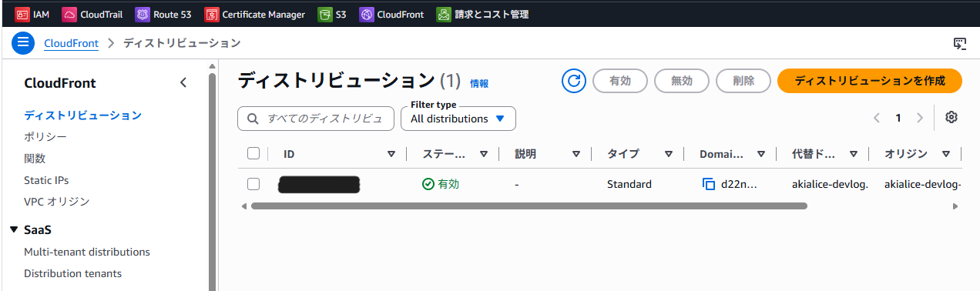Open the Route 53 shortcut
This screenshot has height=291, width=980.
coord(163,14)
